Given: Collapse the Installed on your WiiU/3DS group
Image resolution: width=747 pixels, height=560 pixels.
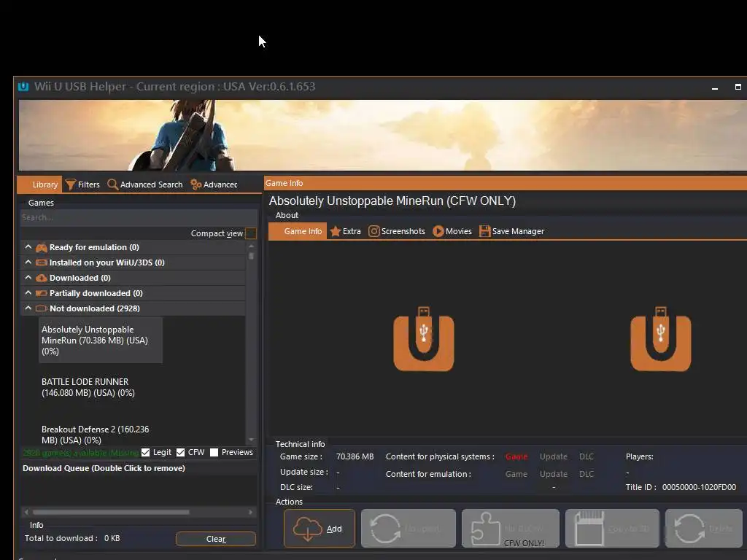Looking at the screenshot, I should 28,262.
